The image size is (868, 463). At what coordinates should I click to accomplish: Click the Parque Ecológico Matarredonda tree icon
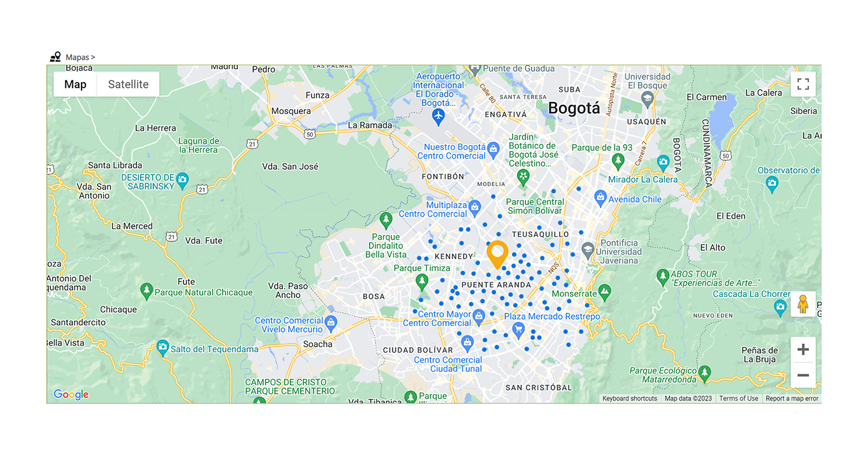pyautogui.click(x=704, y=373)
